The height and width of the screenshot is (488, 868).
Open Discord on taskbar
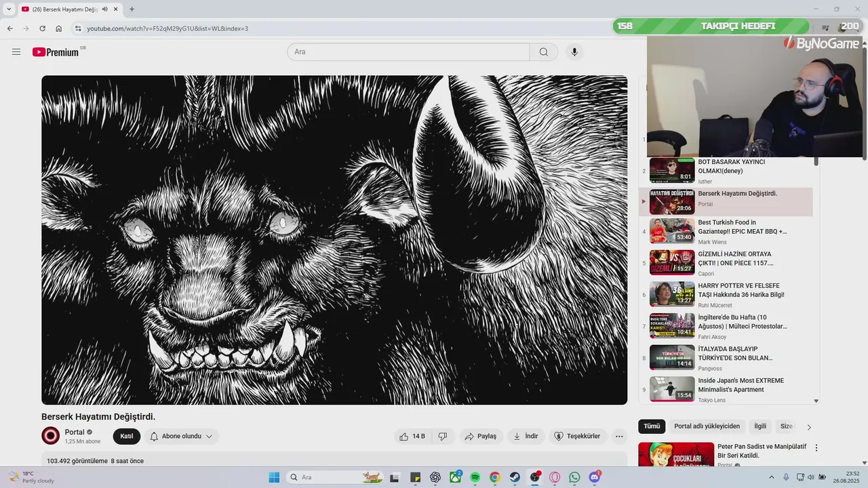pyautogui.click(x=595, y=477)
